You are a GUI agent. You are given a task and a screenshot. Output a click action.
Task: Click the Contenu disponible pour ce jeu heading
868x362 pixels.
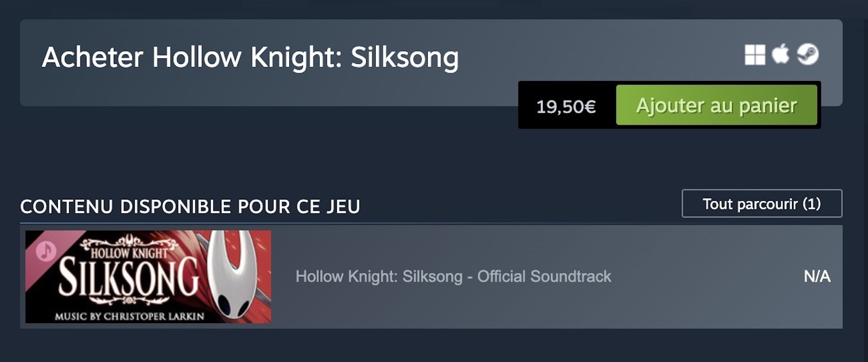tap(190, 207)
